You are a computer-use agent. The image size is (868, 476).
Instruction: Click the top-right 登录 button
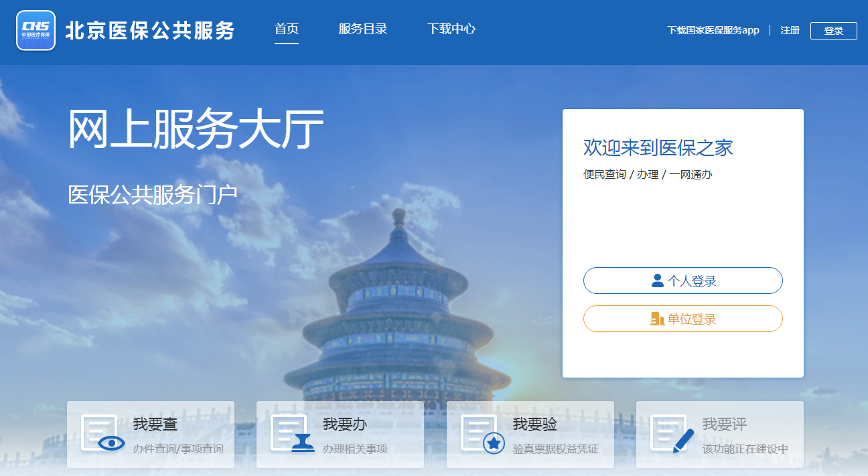point(834,31)
